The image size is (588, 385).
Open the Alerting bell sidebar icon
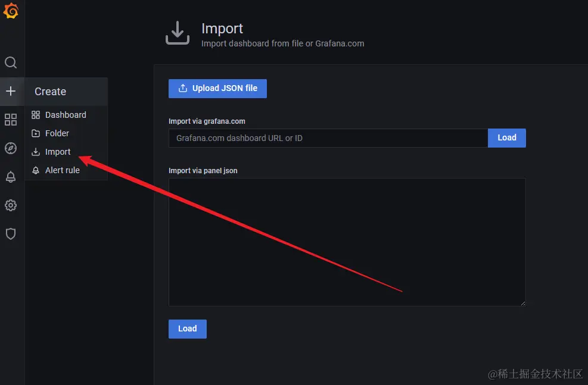[x=11, y=177]
